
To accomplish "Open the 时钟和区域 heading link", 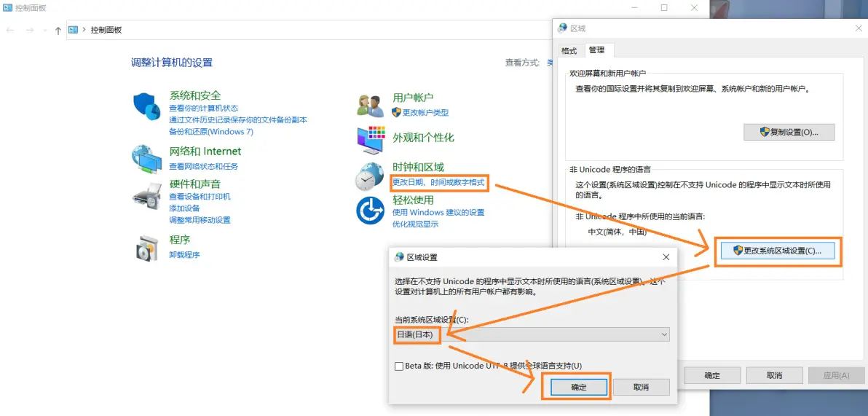I will [419, 167].
